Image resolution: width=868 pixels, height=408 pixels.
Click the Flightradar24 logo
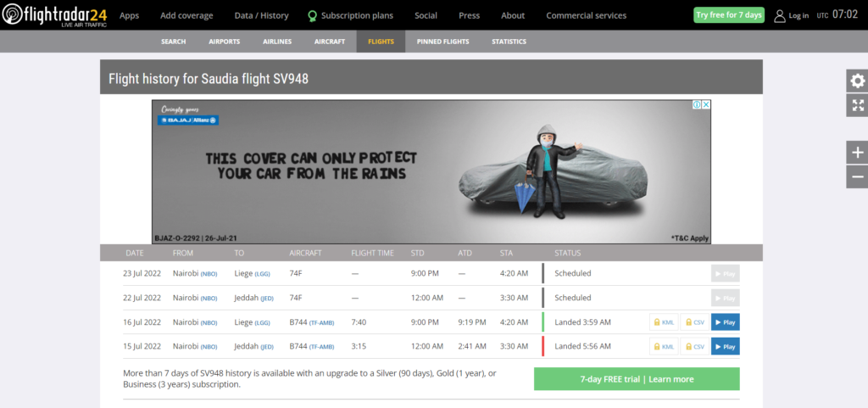tap(55, 15)
